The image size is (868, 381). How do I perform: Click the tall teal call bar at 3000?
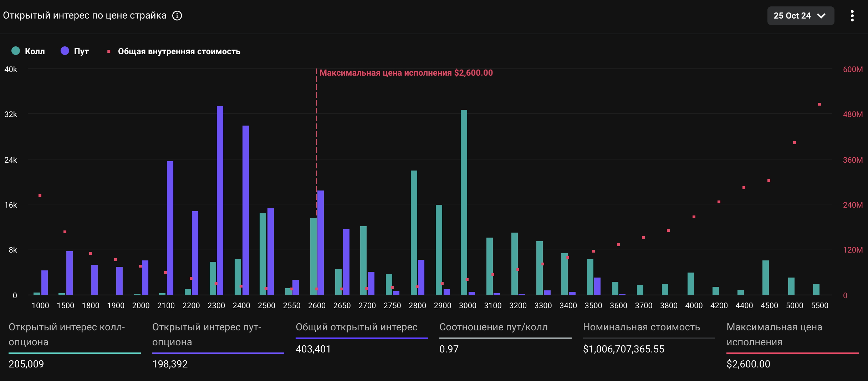pos(464,202)
